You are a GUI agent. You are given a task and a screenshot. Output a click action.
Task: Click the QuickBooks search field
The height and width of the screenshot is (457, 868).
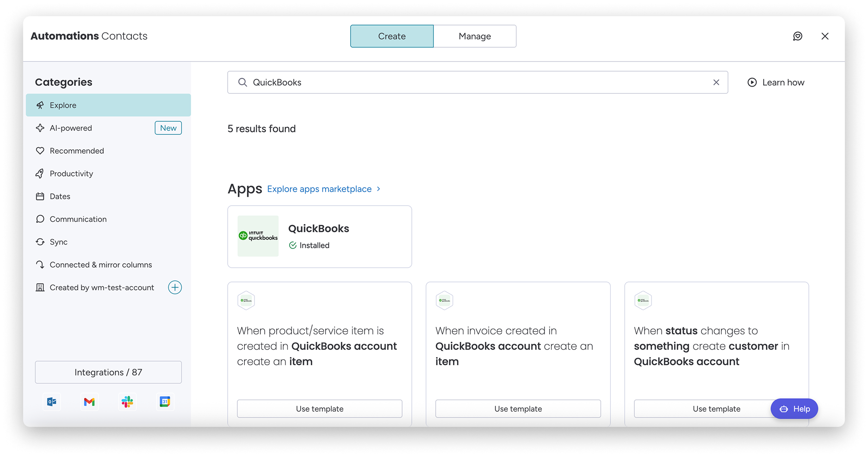pos(477,82)
